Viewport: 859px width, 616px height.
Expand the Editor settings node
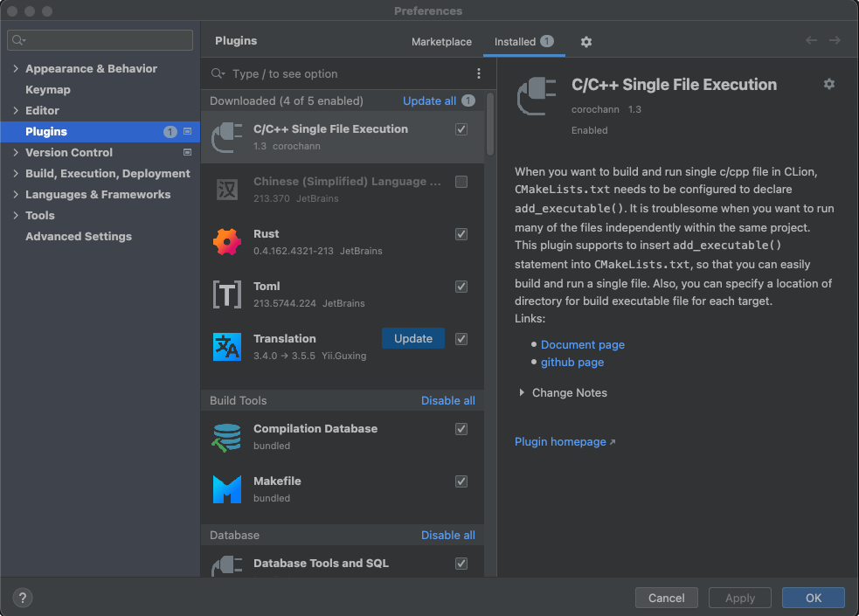coord(16,111)
